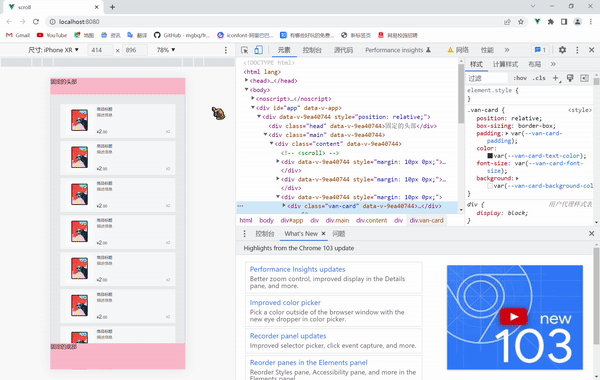
Task: Click the div#app breadcrumb
Action: 292,220
